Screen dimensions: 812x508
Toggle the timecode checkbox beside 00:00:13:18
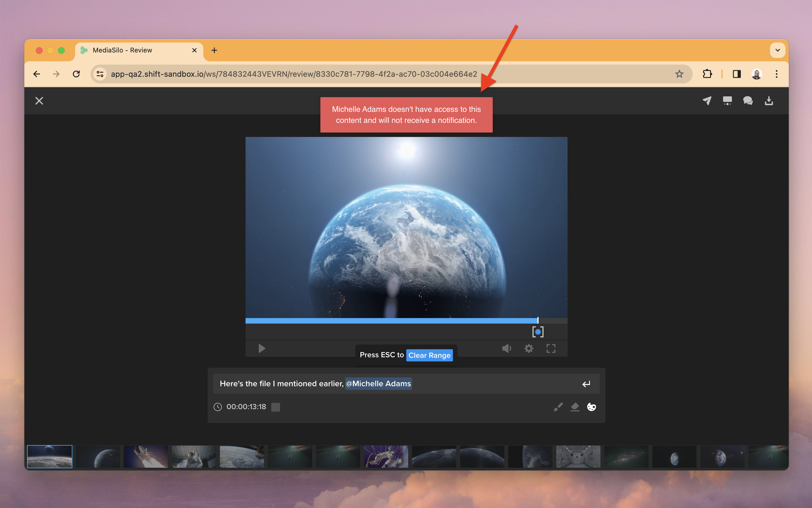tap(276, 407)
